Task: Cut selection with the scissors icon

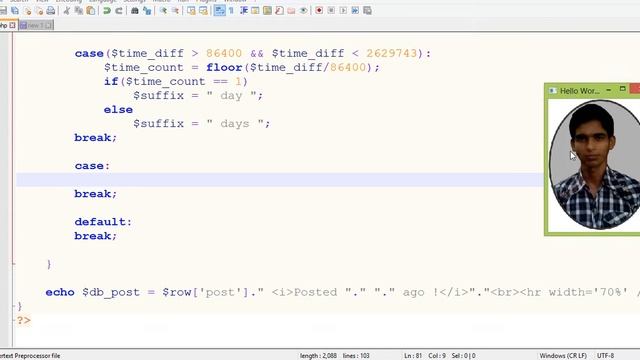Action: (x=67, y=11)
